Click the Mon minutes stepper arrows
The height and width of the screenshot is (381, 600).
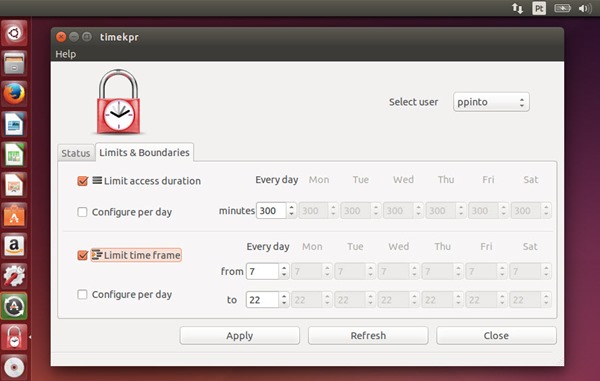(333, 210)
